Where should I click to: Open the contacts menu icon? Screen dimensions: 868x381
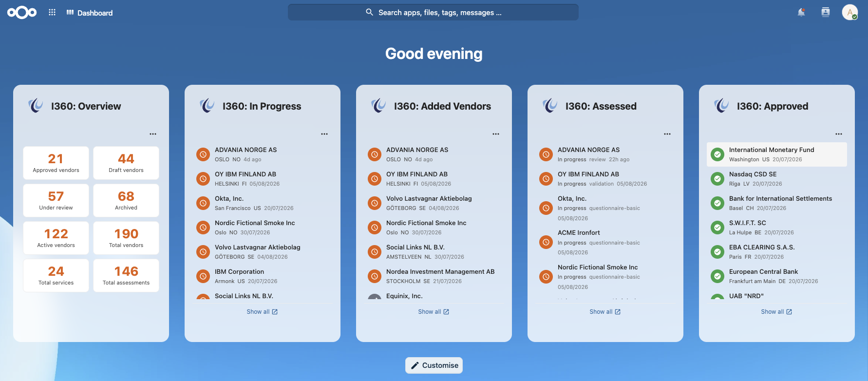(x=826, y=13)
